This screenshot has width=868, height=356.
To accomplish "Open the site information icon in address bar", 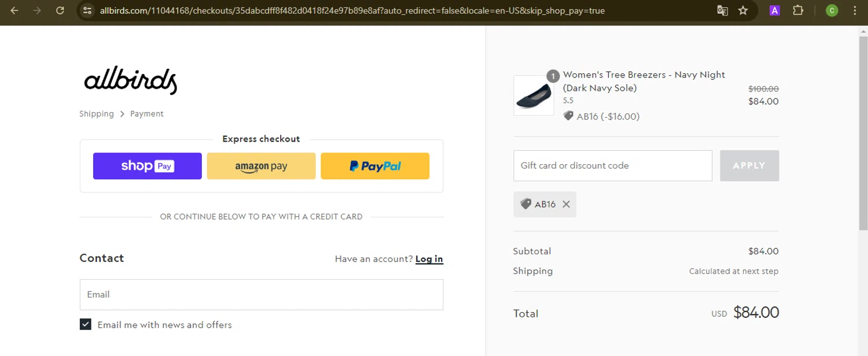I will tap(87, 10).
